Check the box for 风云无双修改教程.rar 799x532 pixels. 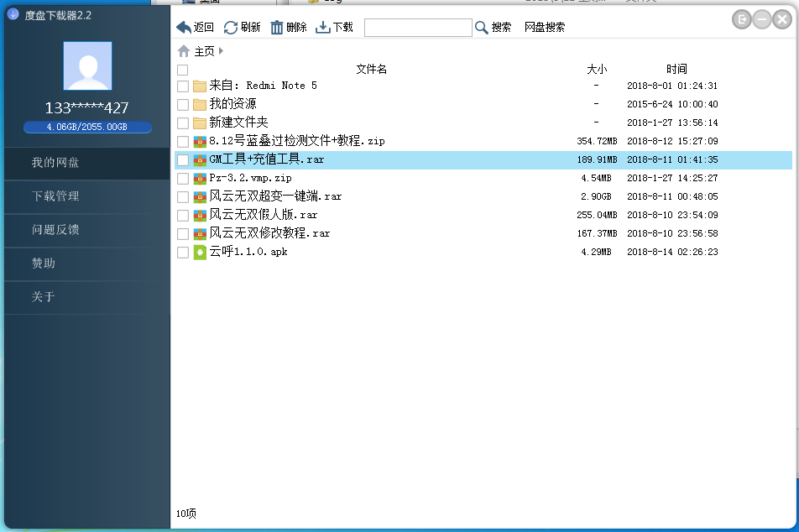tap(182, 233)
